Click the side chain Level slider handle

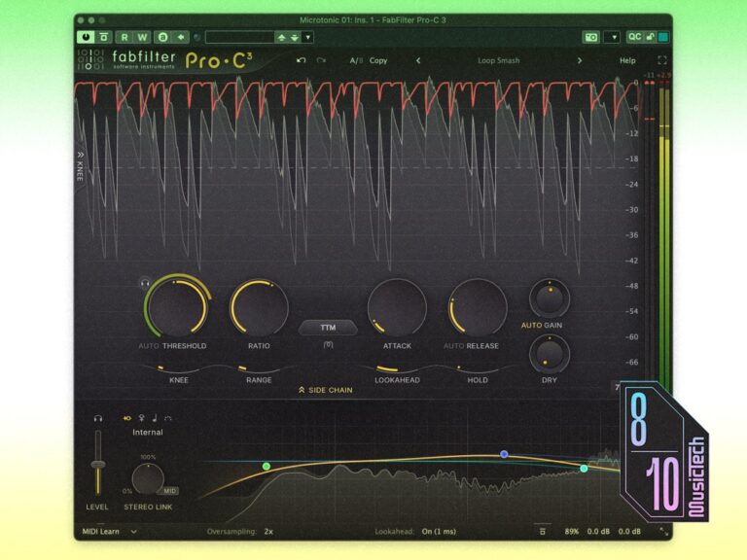[x=98, y=465]
